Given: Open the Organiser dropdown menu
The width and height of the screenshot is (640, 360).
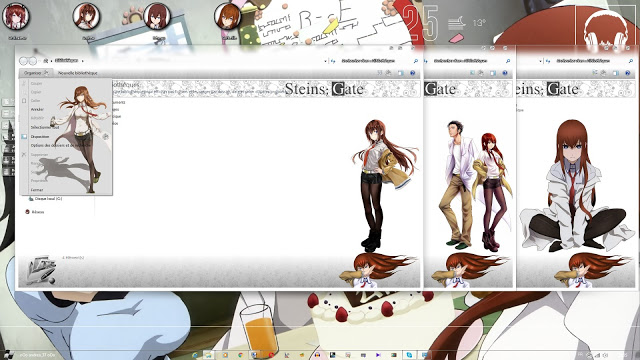Looking at the screenshot, I should point(35,73).
